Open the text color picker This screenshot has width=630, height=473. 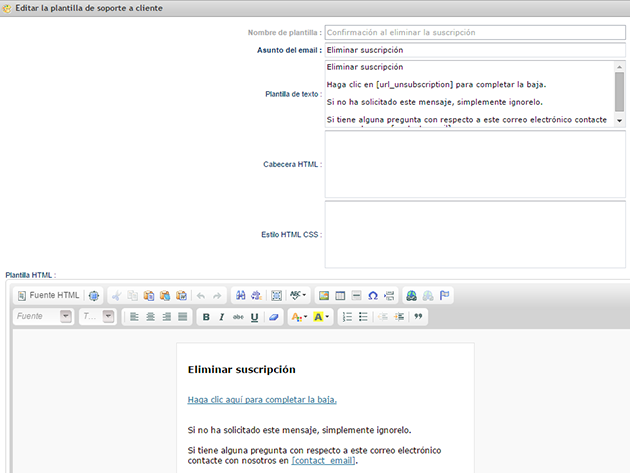(299, 317)
